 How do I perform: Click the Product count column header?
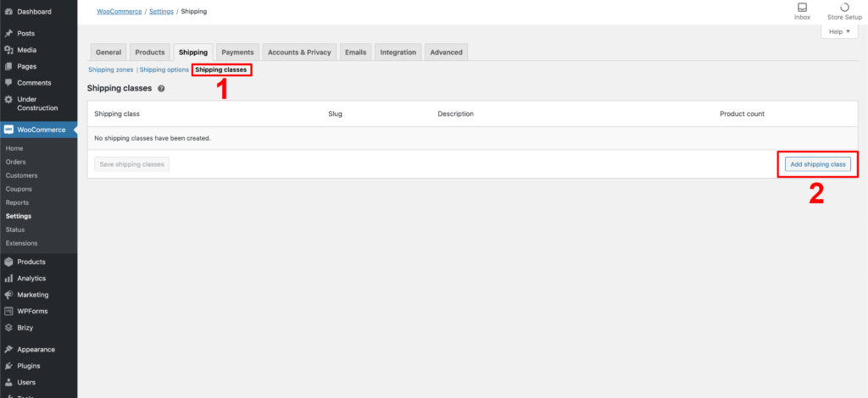tap(742, 113)
